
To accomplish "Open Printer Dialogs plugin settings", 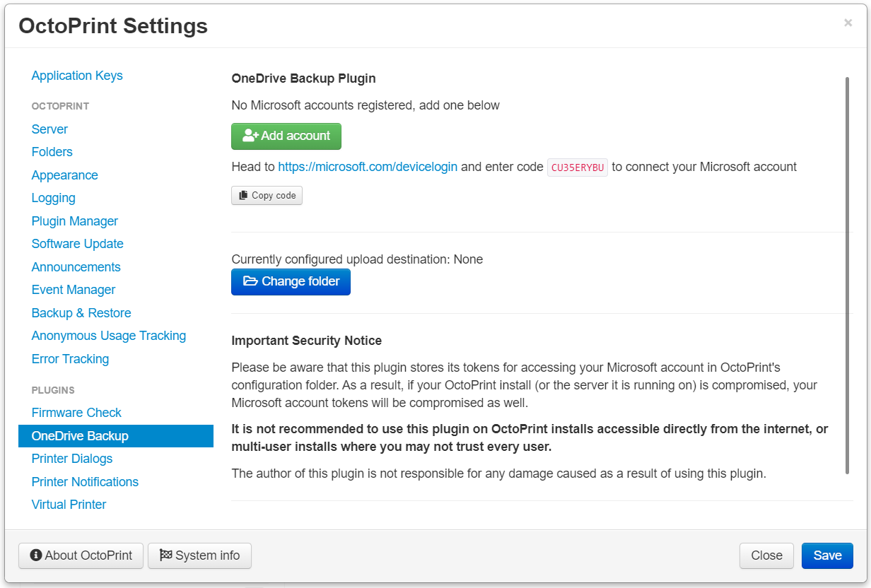I will point(72,459).
